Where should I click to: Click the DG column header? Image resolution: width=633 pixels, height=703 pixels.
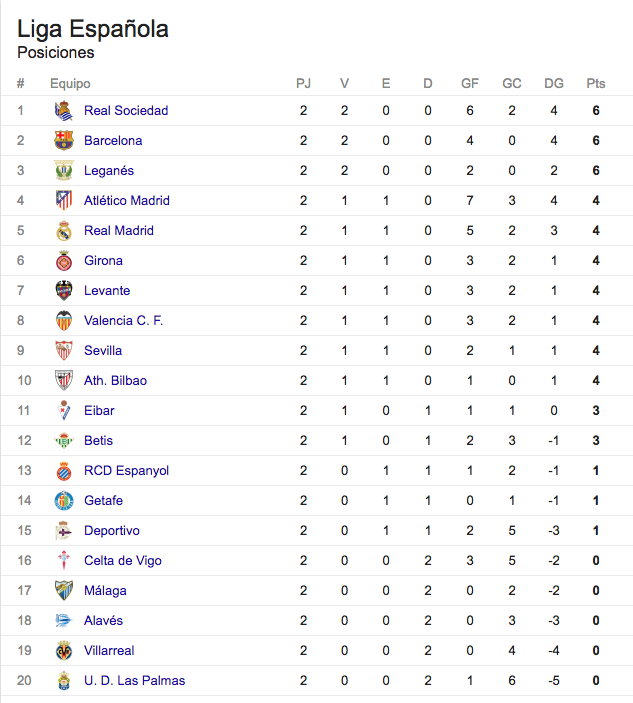click(x=554, y=83)
